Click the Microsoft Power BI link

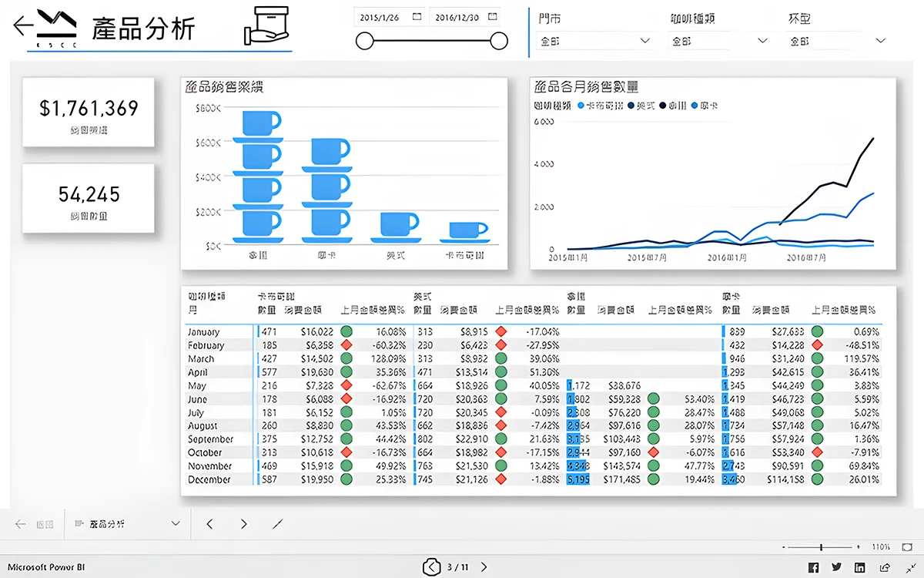pyautogui.click(x=47, y=567)
